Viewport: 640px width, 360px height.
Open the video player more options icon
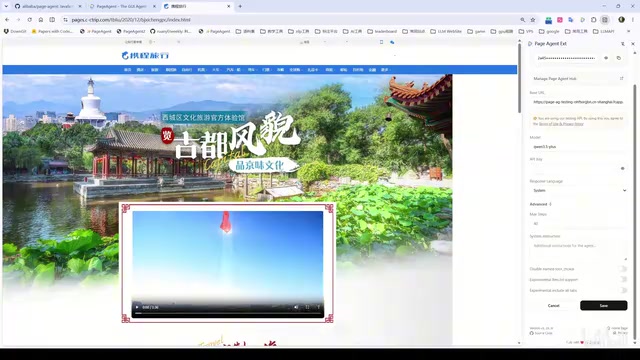tap(318, 307)
